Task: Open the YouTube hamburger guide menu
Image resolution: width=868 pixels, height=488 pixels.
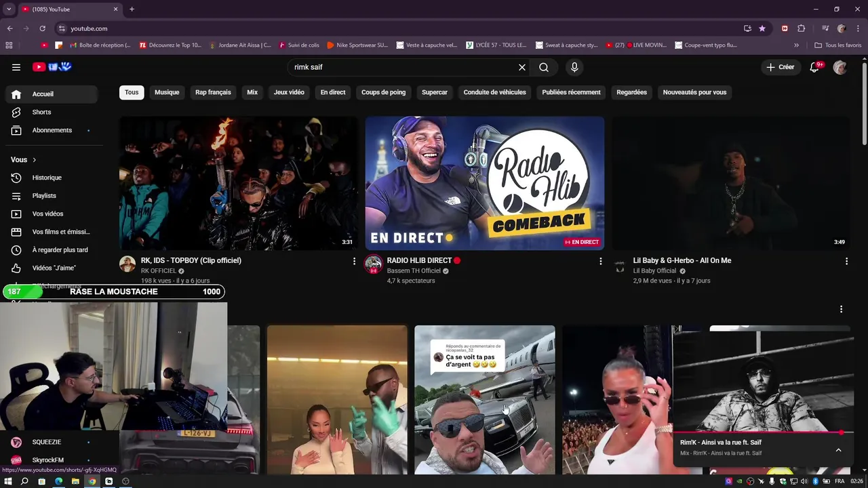Action: (x=16, y=67)
